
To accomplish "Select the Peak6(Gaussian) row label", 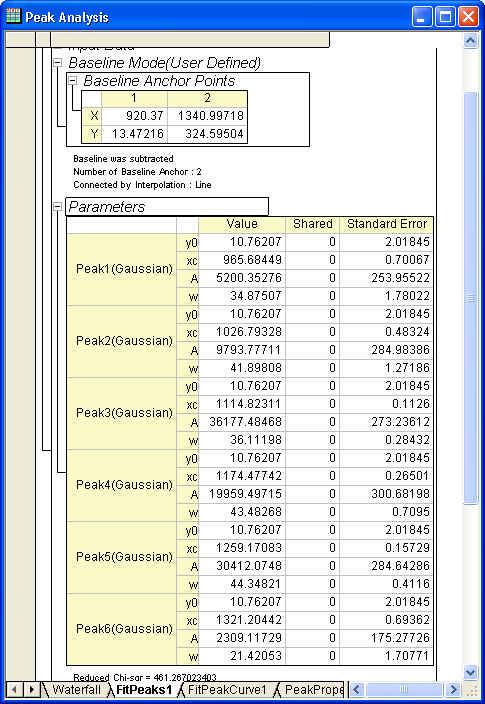I will pyautogui.click(x=124, y=629).
